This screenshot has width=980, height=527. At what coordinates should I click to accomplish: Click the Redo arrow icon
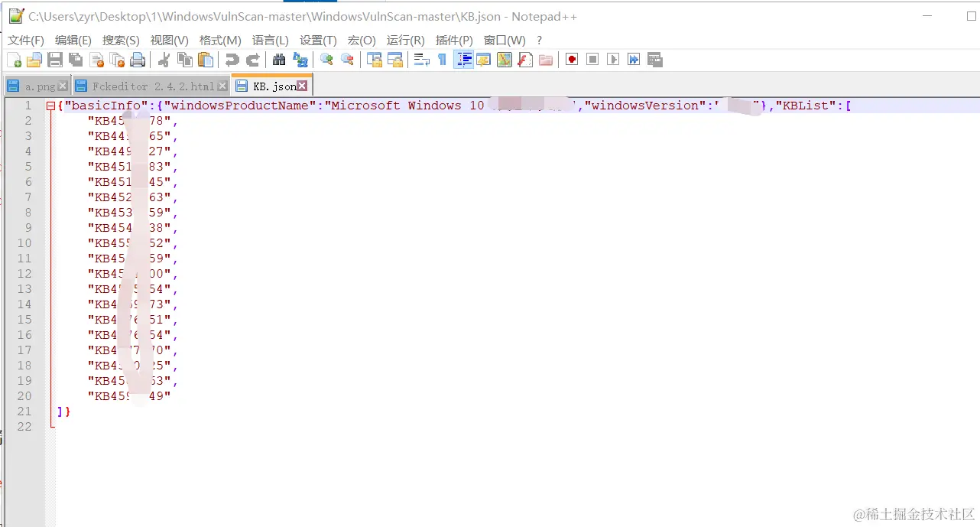point(253,60)
